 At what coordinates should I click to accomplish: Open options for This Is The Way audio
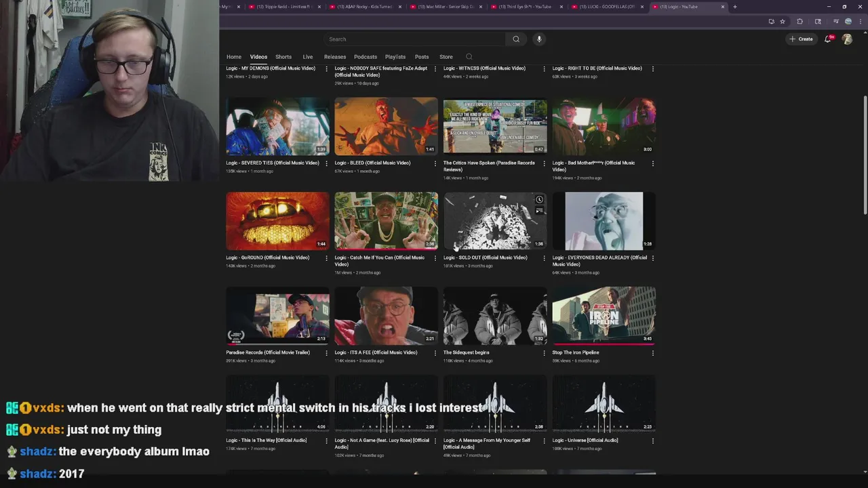tap(326, 441)
